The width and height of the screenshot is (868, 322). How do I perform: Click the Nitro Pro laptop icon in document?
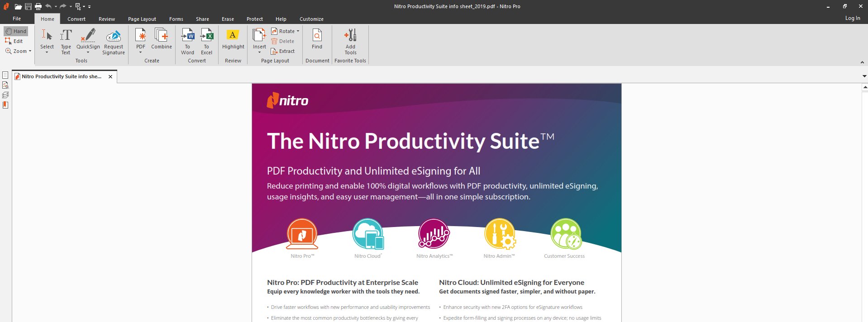coord(302,234)
